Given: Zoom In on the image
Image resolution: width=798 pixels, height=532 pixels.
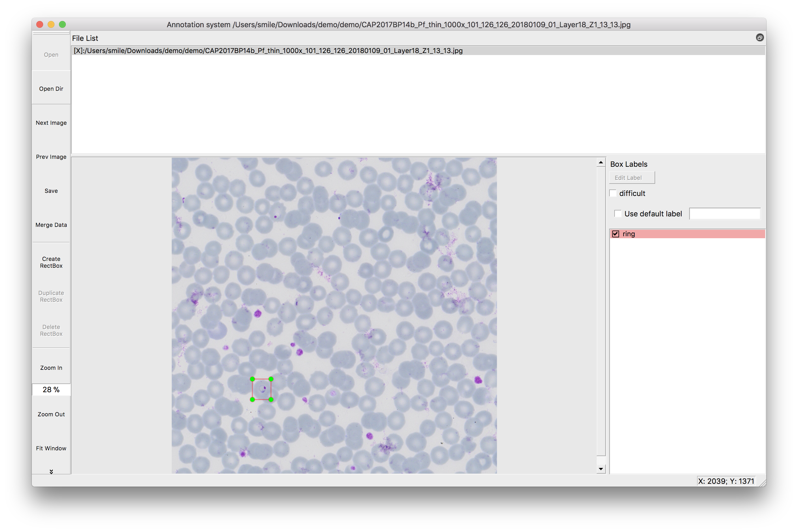Looking at the screenshot, I should pyautogui.click(x=51, y=368).
